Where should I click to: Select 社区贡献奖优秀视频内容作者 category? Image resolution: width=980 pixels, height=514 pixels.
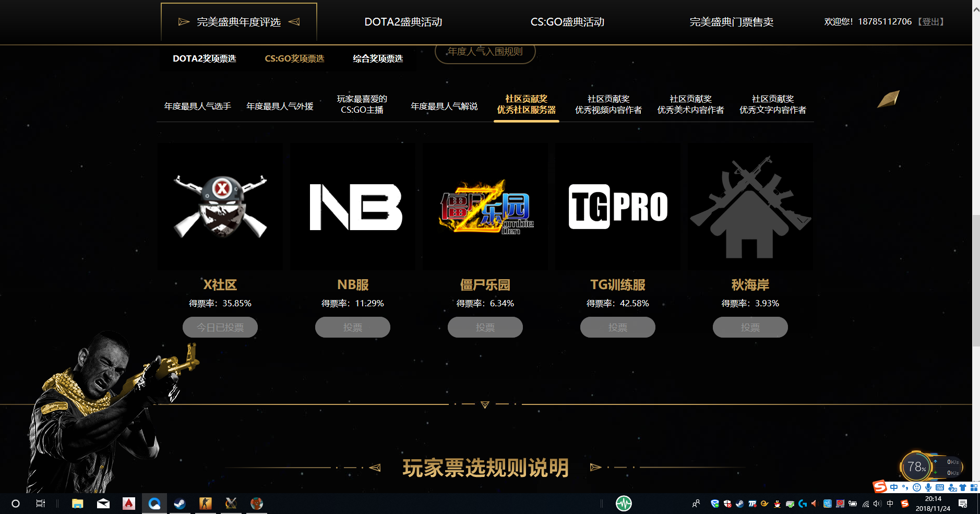608,104
